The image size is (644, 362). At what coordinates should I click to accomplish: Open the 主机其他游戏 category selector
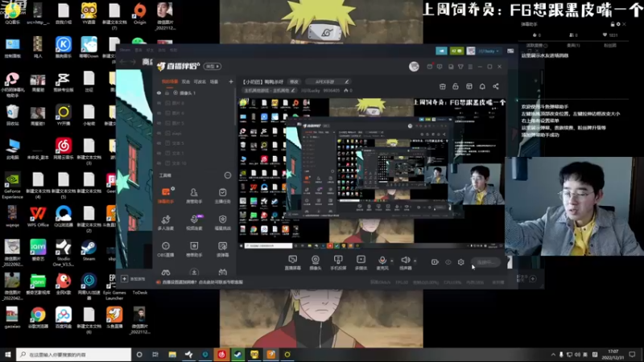(x=269, y=90)
